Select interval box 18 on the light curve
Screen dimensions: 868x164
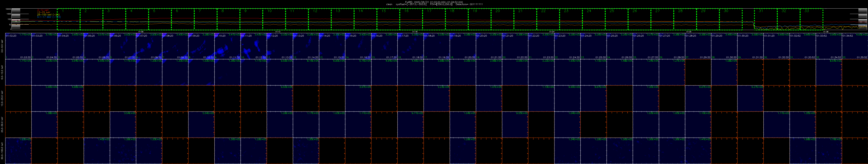click(457, 19)
